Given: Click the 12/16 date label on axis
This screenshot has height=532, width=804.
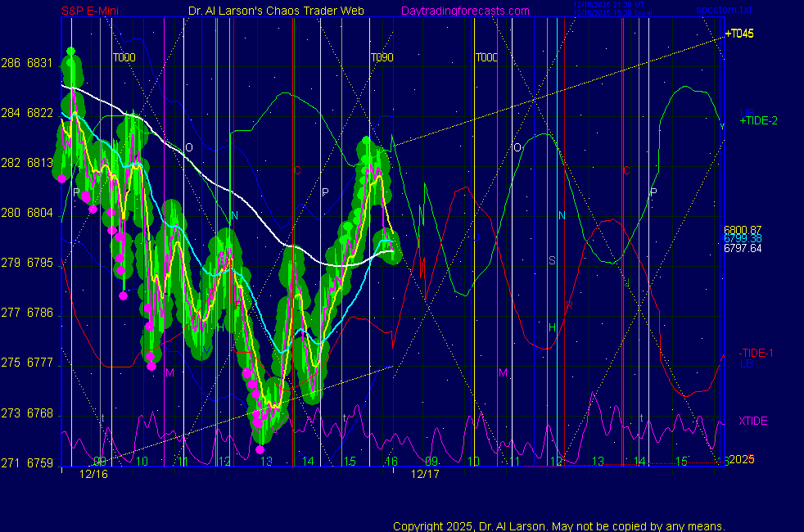Looking at the screenshot, I should coord(94,474).
